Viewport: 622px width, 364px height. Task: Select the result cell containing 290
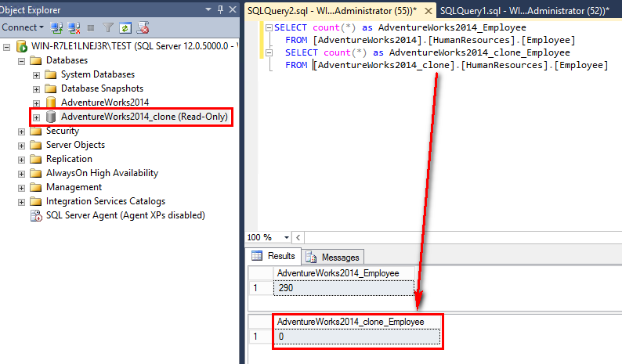pos(344,288)
